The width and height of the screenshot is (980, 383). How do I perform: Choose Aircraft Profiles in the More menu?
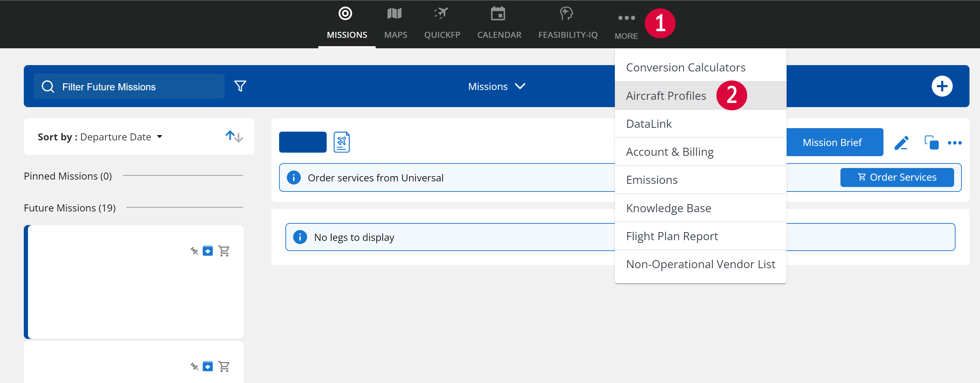701,96
